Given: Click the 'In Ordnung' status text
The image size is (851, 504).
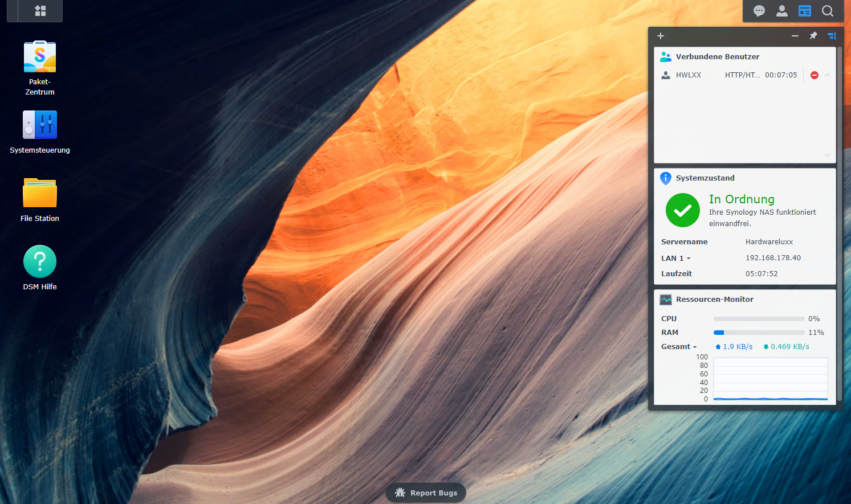Looking at the screenshot, I should (742, 199).
